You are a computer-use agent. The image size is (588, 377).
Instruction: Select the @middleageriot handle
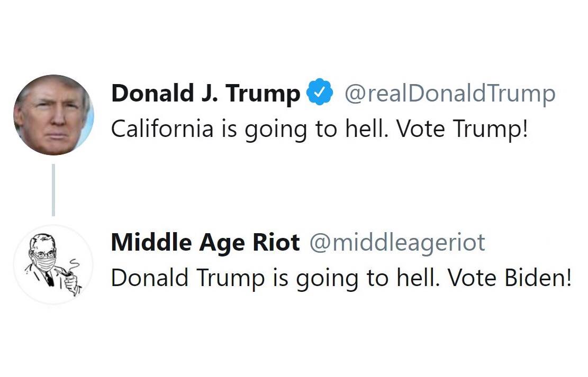(397, 243)
